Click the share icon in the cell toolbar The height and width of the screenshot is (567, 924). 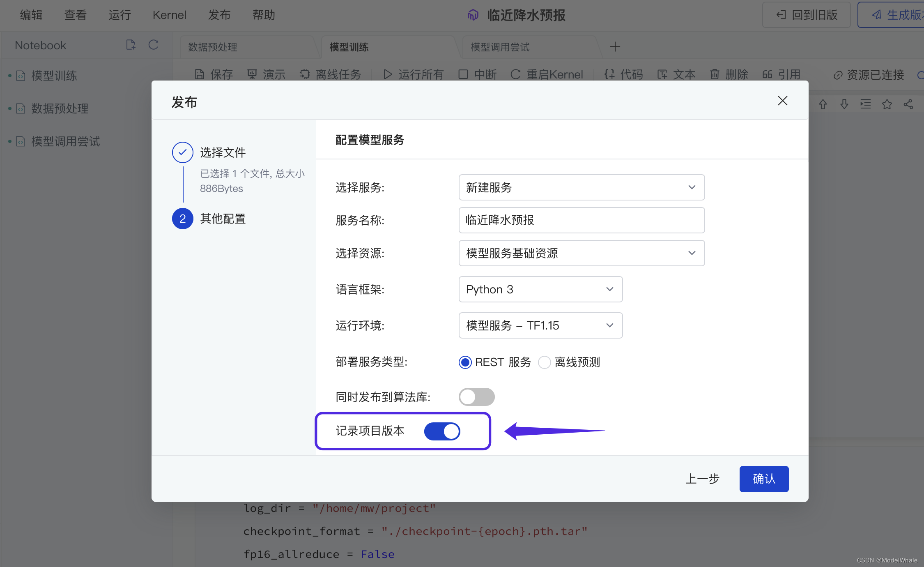coord(908,104)
